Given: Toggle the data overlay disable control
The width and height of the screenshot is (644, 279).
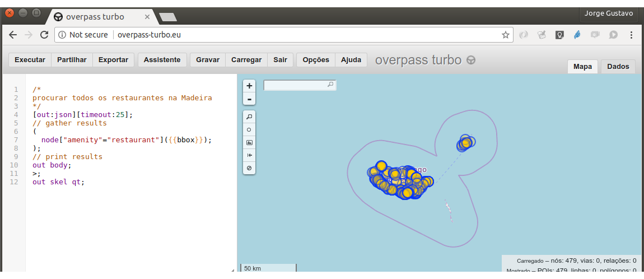Looking at the screenshot, I should click(249, 168).
